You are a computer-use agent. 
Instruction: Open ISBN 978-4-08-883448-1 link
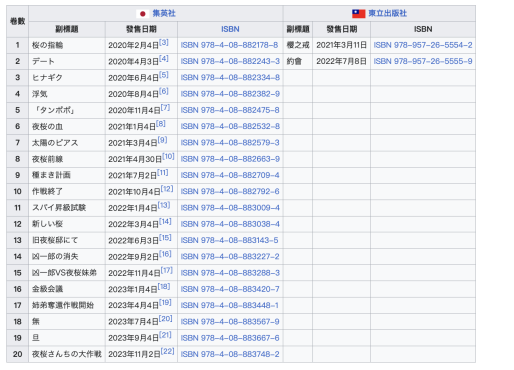(229, 305)
